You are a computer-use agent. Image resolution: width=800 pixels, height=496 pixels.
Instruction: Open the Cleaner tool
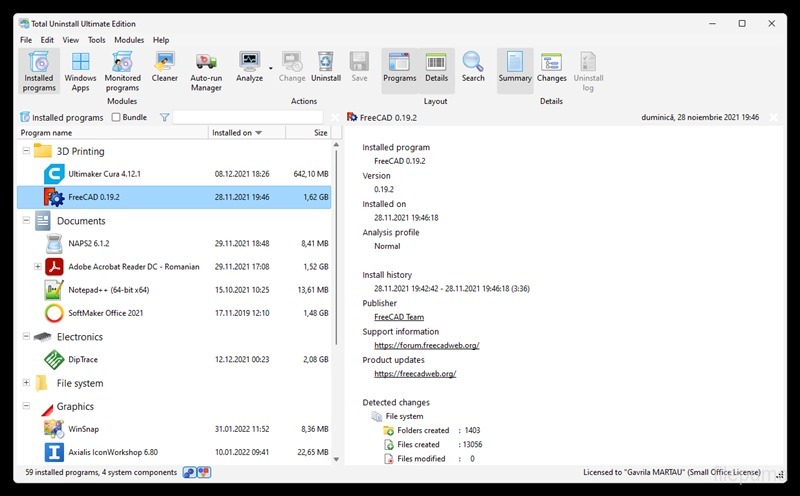[165, 68]
